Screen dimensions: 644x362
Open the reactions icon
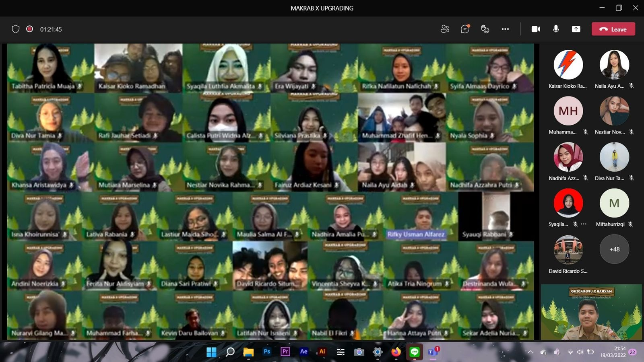pyautogui.click(x=485, y=29)
